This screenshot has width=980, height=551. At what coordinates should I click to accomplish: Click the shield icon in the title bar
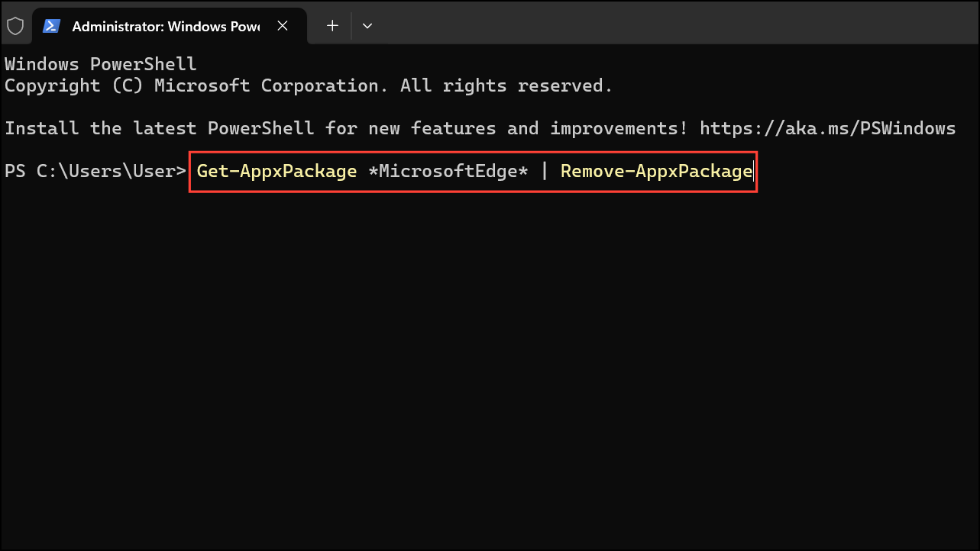(15, 25)
